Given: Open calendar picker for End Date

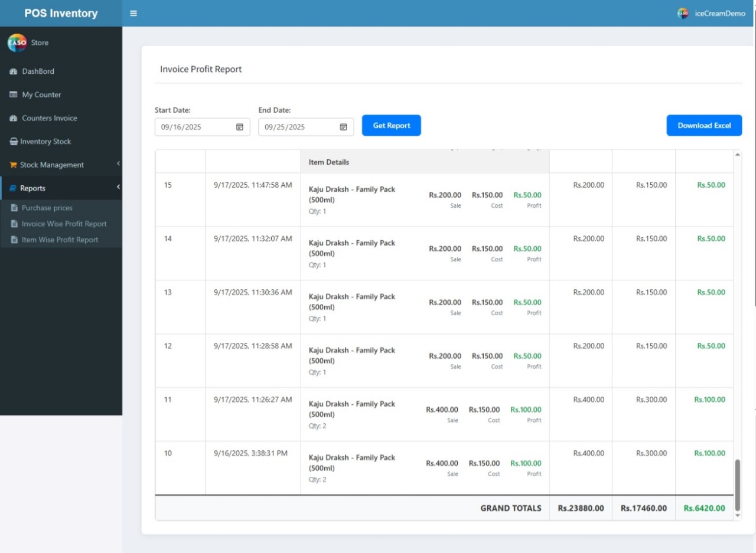Looking at the screenshot, I should point(343,127).
